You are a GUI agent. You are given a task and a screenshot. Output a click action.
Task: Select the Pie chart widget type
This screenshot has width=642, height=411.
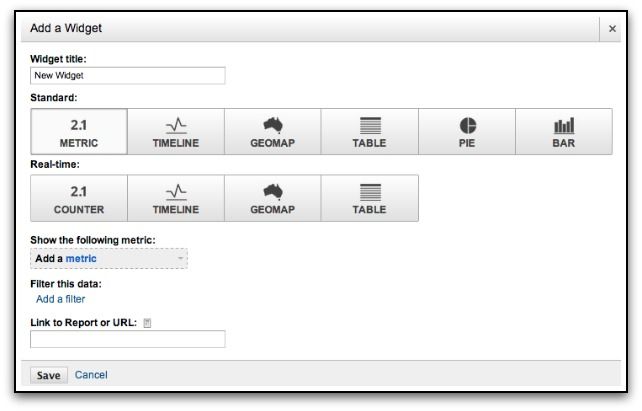click(467, 131)
